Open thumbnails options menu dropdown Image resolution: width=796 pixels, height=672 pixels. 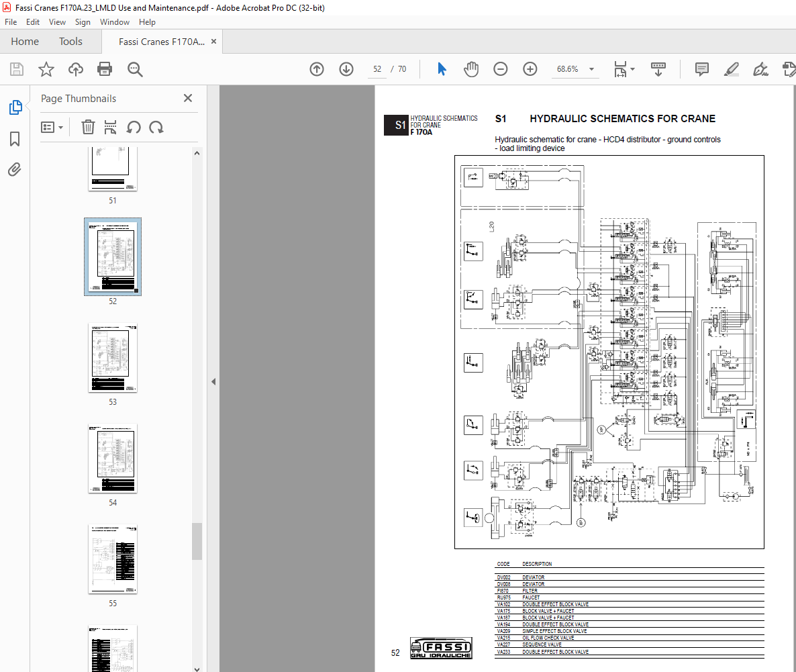pyautogui.click(x=52, y=127)
